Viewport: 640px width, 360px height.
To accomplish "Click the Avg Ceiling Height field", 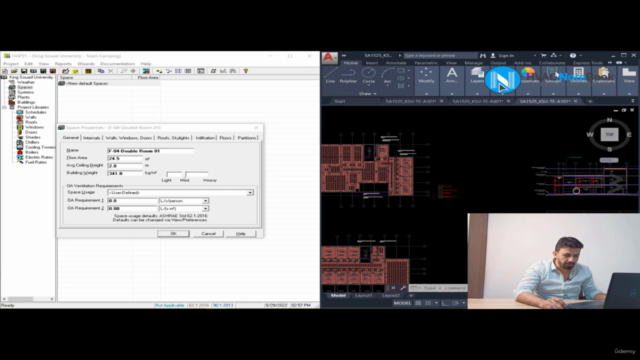I will click(x=125, y=166).
